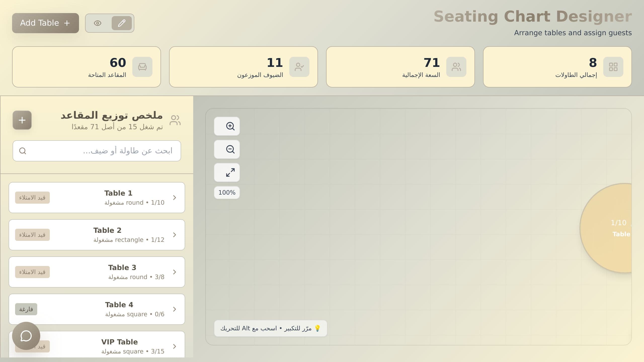Select the VIP Table list entry
Image resolution: width=644 pixels, height=362 pixels.
97,344
